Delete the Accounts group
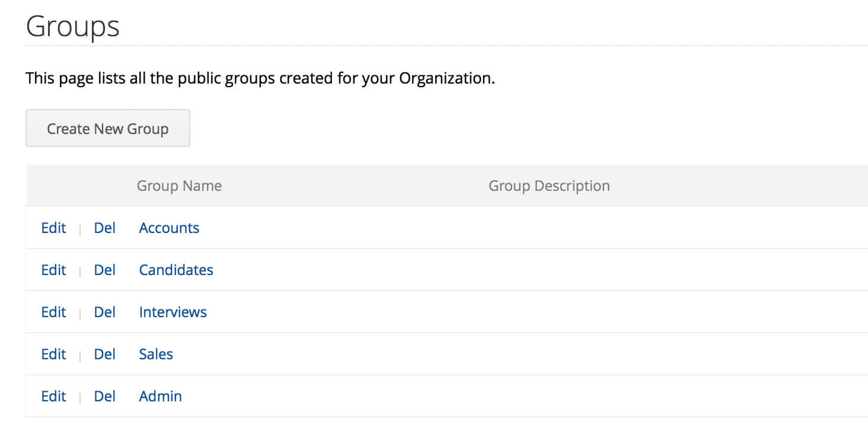 click(104, 228)
